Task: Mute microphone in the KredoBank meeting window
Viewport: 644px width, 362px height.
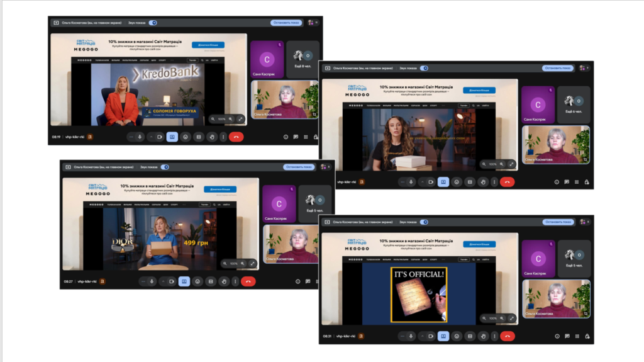Action: tap(140, 137)
